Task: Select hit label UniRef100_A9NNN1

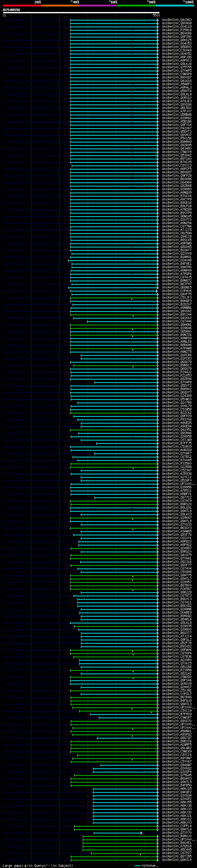Action: 177,308
